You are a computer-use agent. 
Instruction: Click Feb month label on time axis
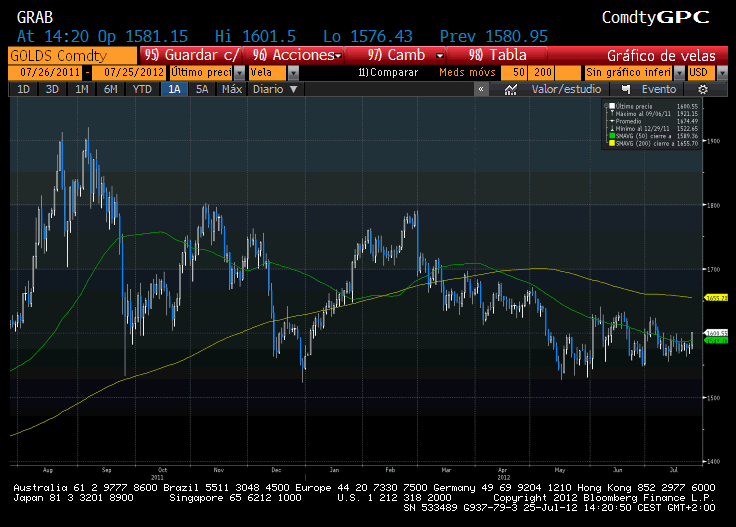(x=390, y=470)
